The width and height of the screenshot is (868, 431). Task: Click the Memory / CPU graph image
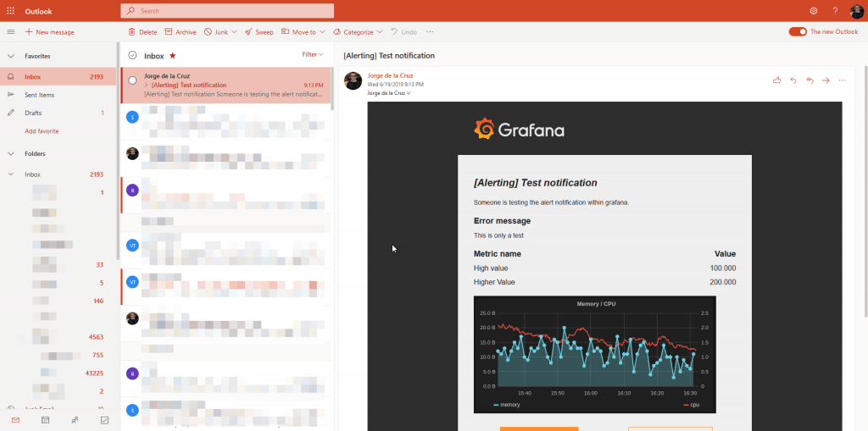[x=594, y=354]
